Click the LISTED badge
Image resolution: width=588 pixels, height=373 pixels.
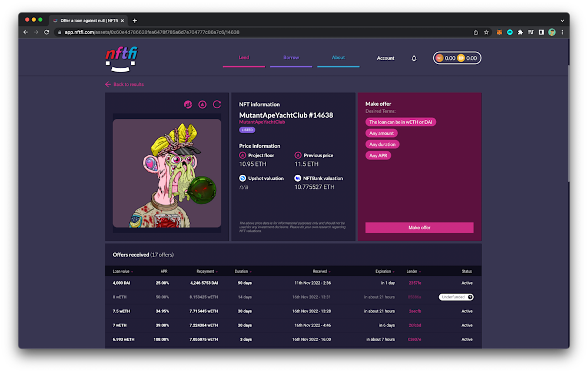[x=247, y=129]
